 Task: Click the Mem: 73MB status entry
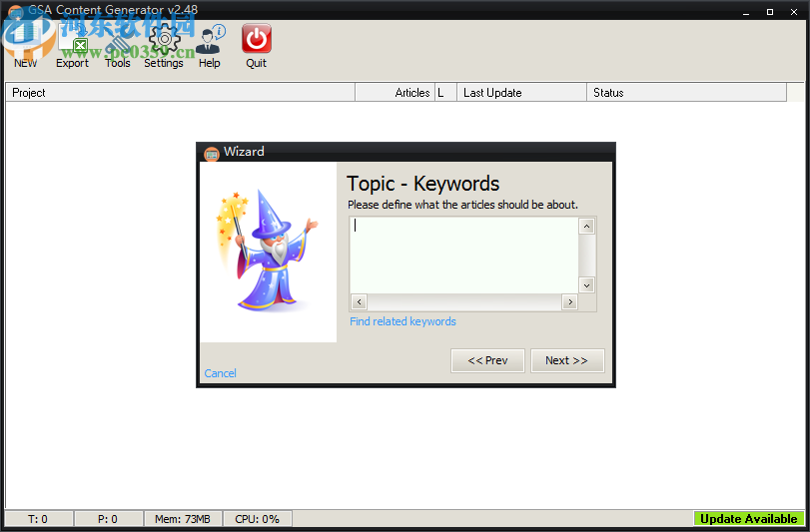point(183,519)
